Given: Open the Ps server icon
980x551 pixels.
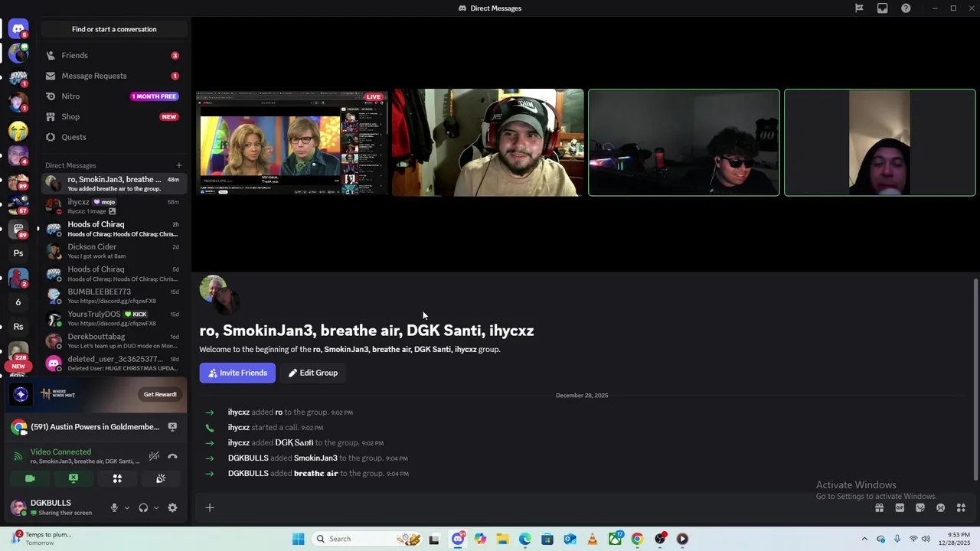Looking at the screenshot, I should (18, 253).
